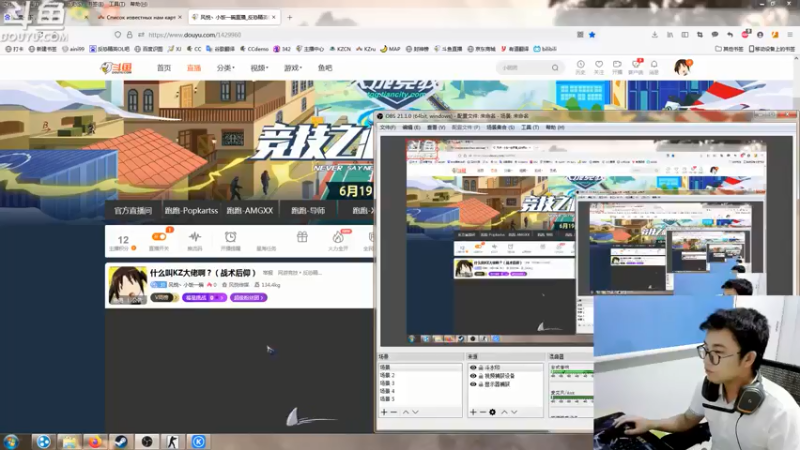
Task: Click the second purple button under stream title
Action: [248, 297]
